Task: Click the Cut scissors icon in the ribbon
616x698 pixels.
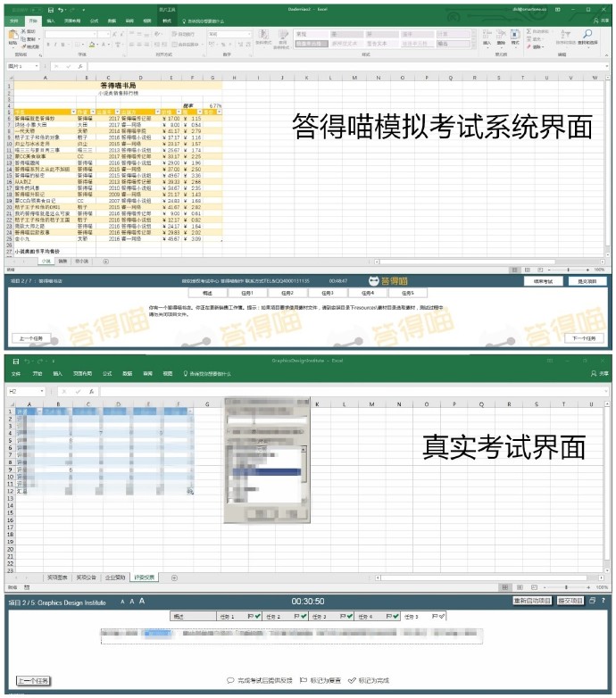Action: tap(23, 31)
